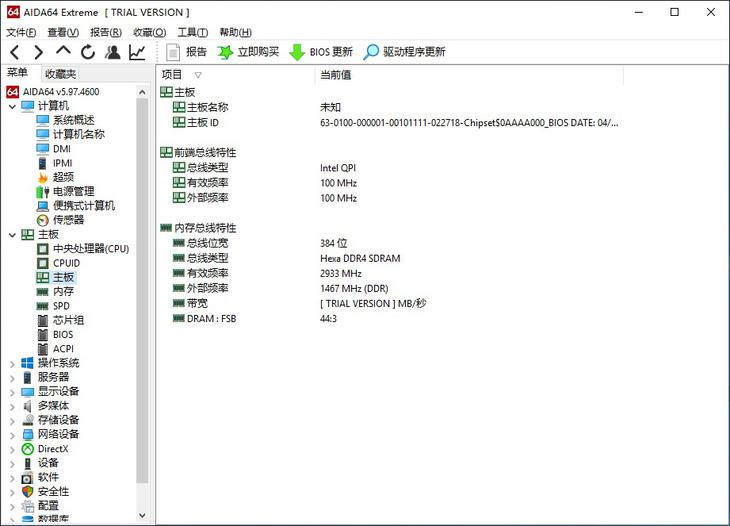This screenshot has width=730, height=526.
Task: Open 电源管理 tree item
Action: pyautogui.click(x=74, y=191)
